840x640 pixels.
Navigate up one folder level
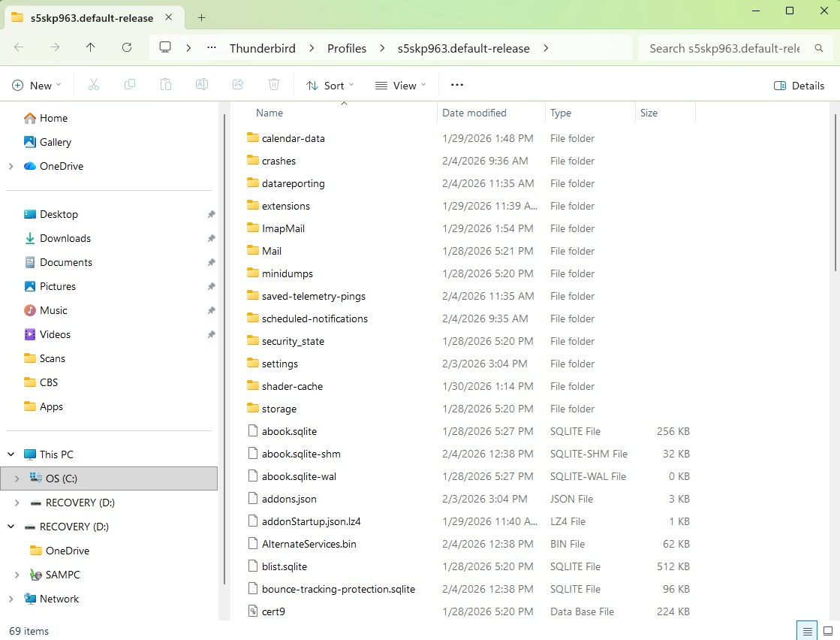(91, 47)
